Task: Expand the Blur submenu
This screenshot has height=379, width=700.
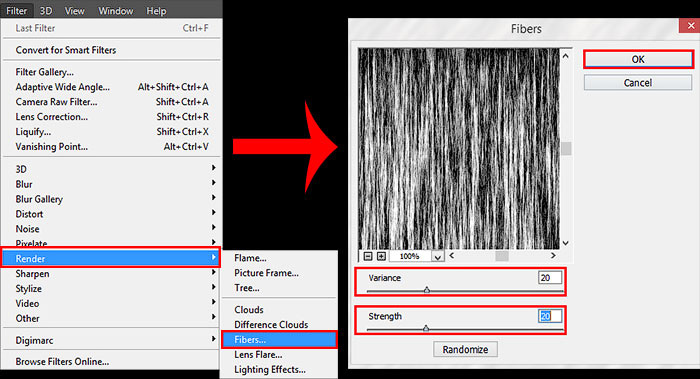Action: pos(112,184)
